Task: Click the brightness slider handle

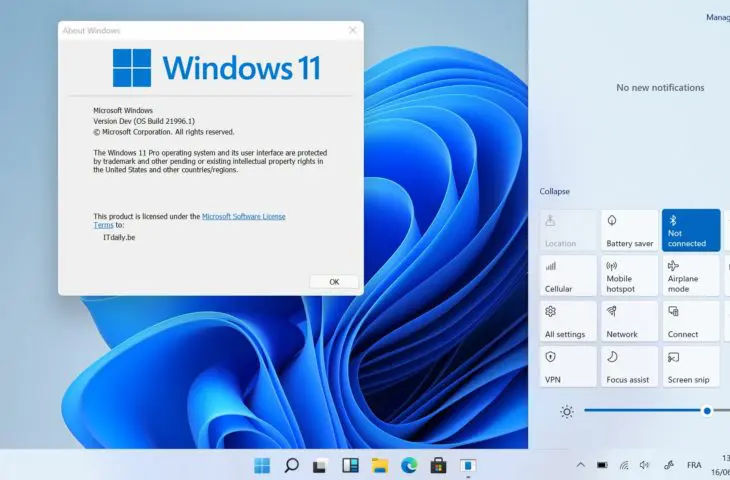Action: (707, 411)
